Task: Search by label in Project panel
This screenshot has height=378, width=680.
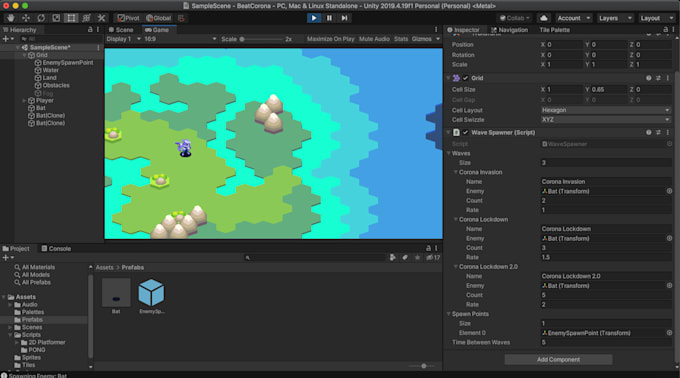Action: [405, 257]
